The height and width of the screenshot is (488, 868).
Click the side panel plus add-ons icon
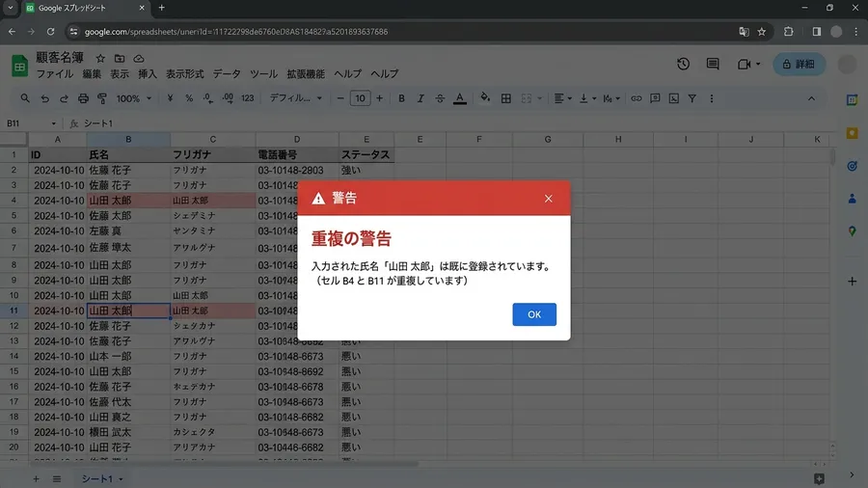852,281
